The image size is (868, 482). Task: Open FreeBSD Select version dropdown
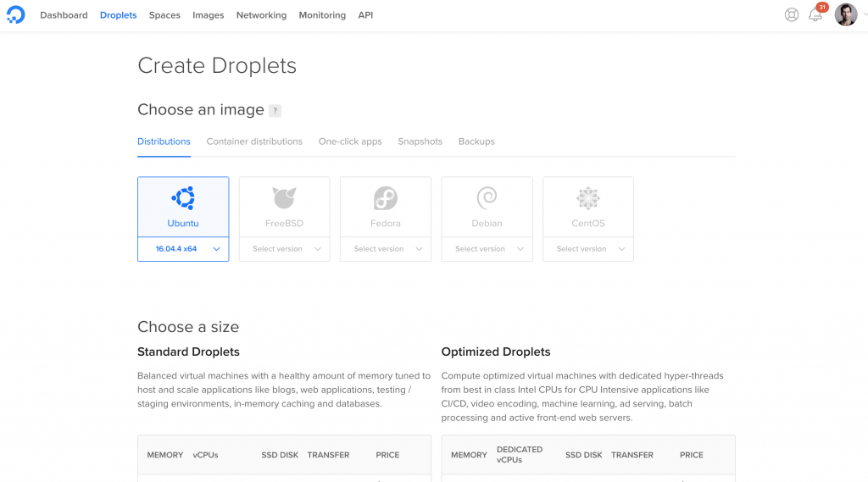point(285,249)
